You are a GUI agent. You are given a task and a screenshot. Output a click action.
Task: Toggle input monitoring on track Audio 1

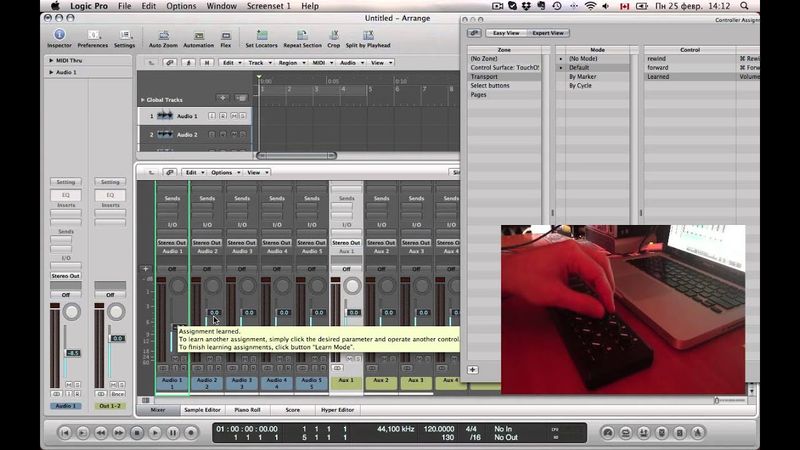[212, 116]
